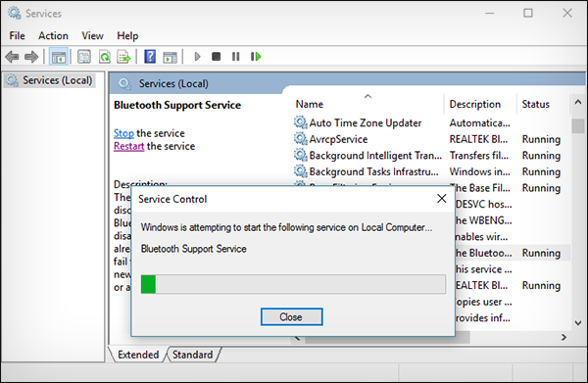Screen dimensions: 588x383
Task: Minimize the Services window
Action: point(489,13)
